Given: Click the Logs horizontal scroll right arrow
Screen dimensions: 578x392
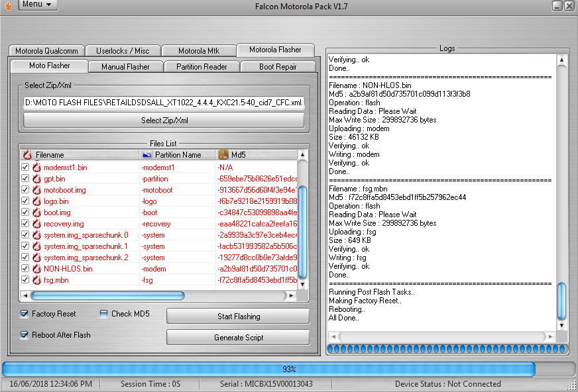Looking at the screenshot, I should click(x=550, y=336).
